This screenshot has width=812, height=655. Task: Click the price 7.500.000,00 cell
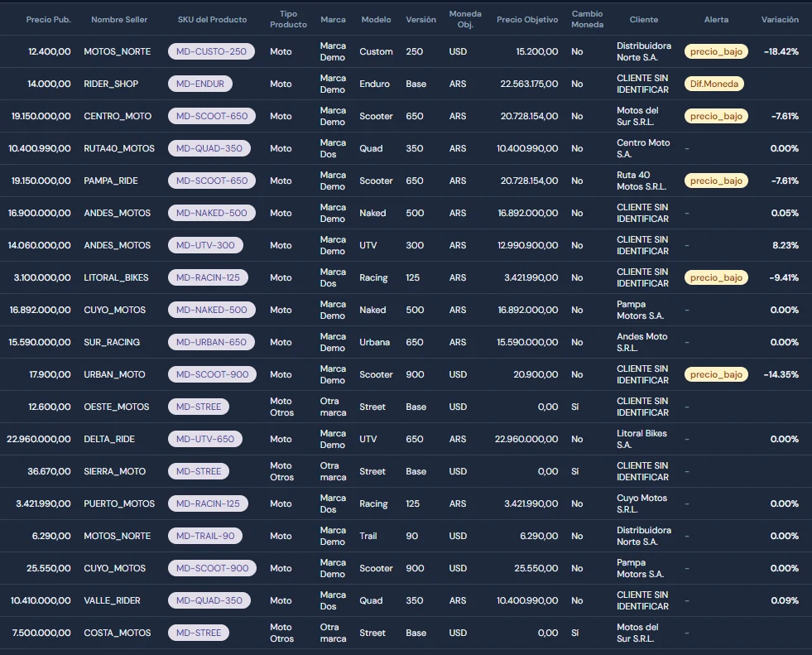[x=41, y=633]
